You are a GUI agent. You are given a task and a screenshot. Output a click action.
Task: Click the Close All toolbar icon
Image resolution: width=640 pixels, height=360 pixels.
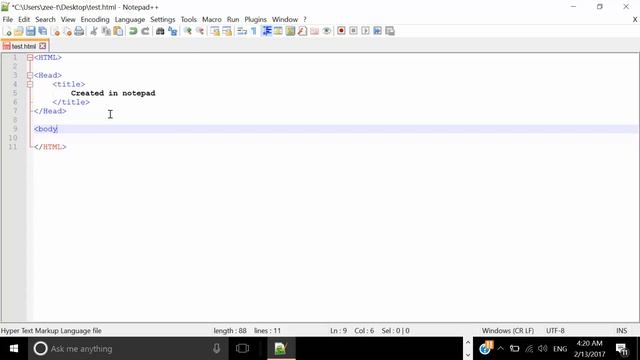tap(68, 31)
